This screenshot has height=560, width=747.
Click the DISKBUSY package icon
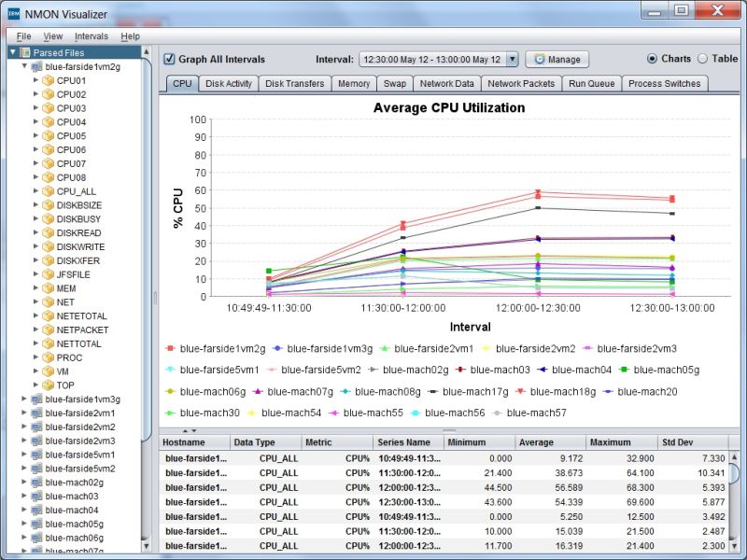49,219
